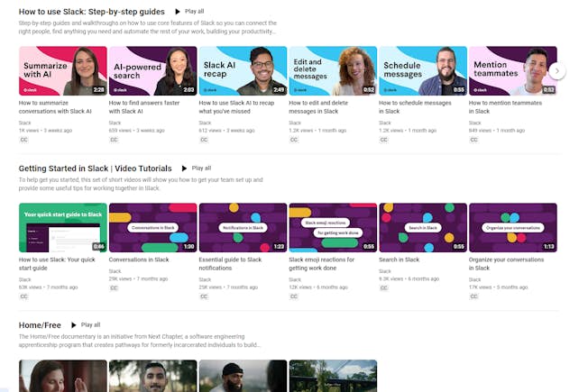Open the Edit and delete messages thumbnail
588x392 pixels.
tap(333, 70)
